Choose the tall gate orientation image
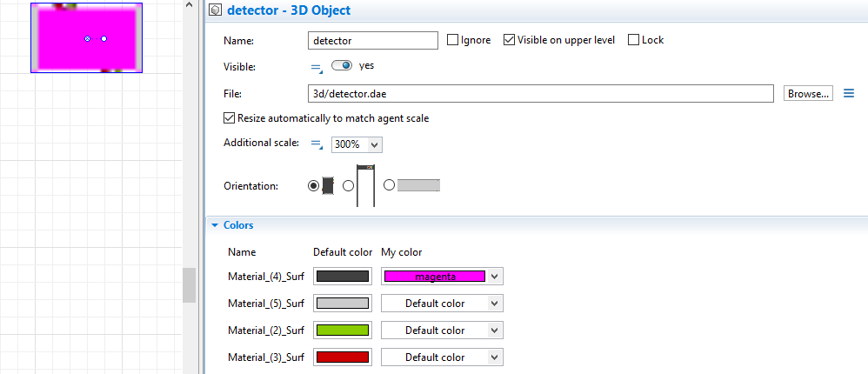The image size is (868, 374). click(365, 185)
